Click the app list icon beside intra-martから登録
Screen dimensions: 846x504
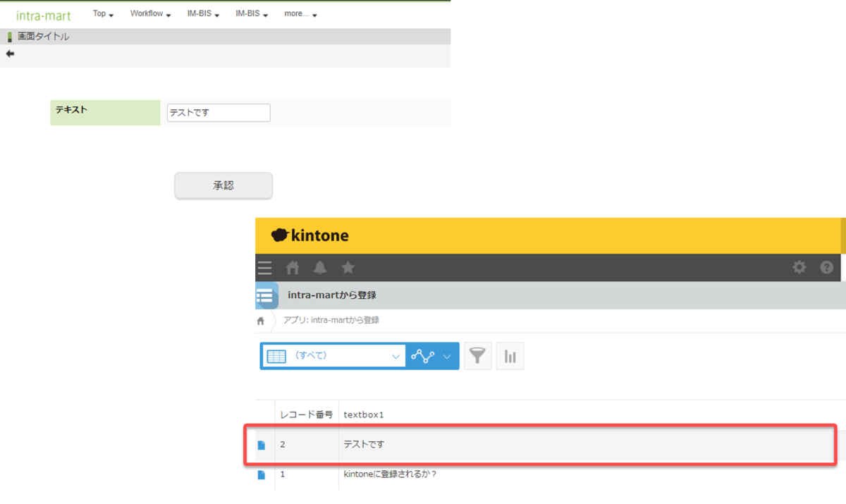266,295
